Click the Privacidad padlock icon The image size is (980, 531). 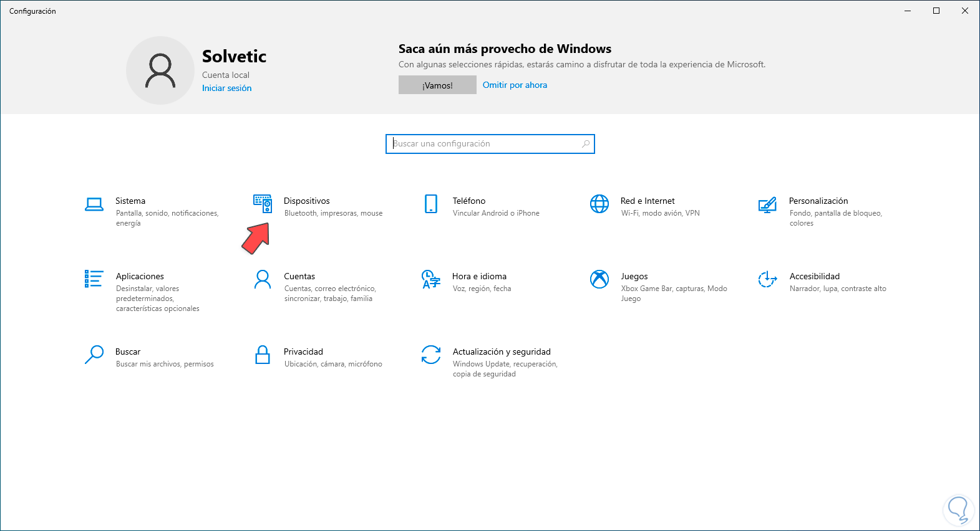point(263,355)
